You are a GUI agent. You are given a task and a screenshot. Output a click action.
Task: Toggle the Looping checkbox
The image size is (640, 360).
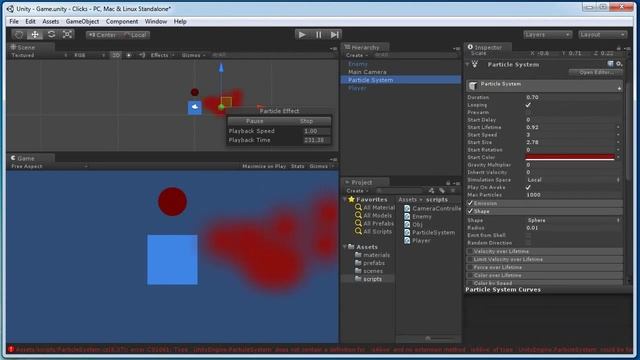pyautogui.click(x=528, y=105)
